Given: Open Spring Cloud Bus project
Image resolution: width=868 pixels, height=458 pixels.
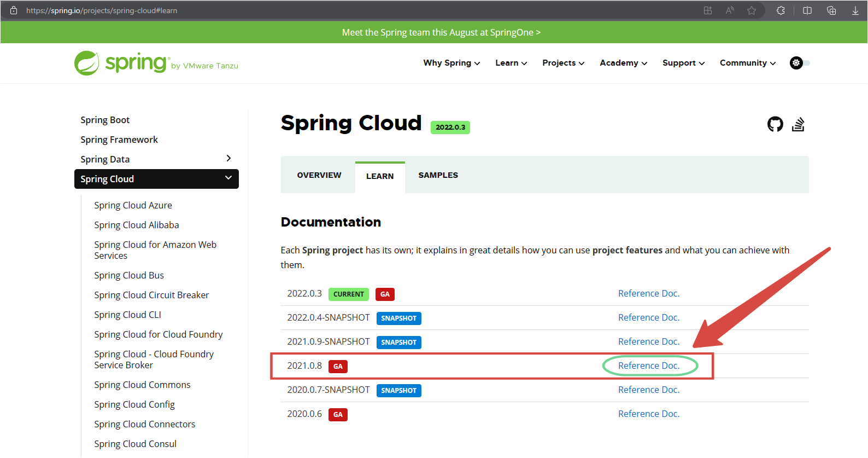Looking at the screenshot, I should point(129,275).
